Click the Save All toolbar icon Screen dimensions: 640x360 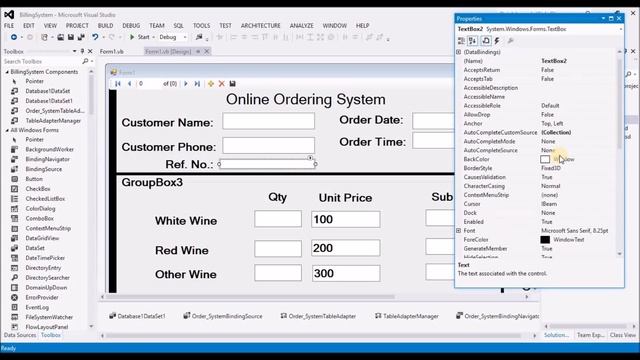click(x=81, y=37)
